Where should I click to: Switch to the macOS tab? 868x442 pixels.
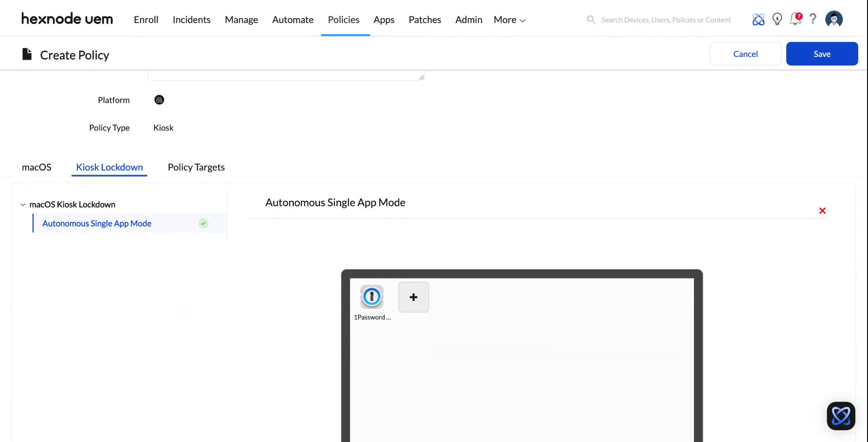pyautogui.click(x=37, y=167)
